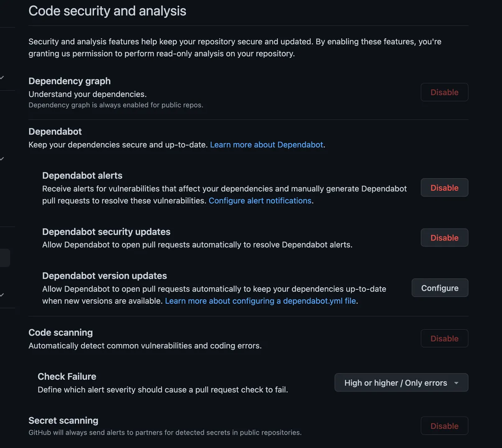
Task: Open Learn more about Dependabot link
Action: pyautogui.click(x=266, y=145)
